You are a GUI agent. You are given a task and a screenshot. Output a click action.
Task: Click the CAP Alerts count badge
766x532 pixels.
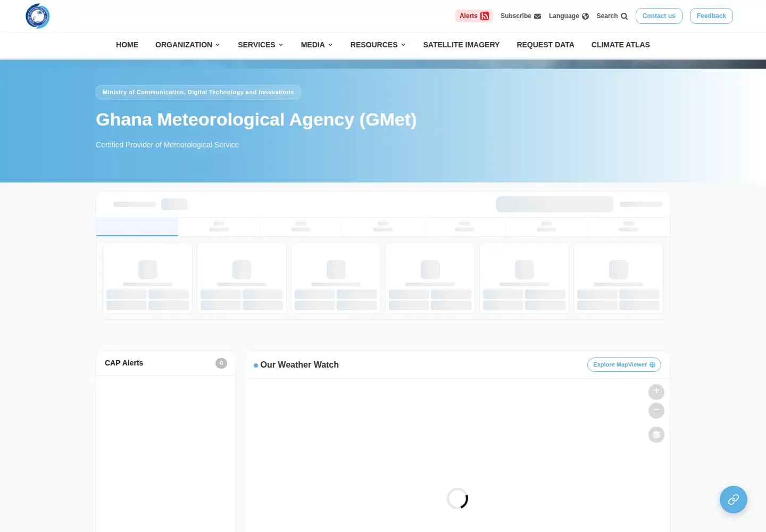click(x=221, y=363)
